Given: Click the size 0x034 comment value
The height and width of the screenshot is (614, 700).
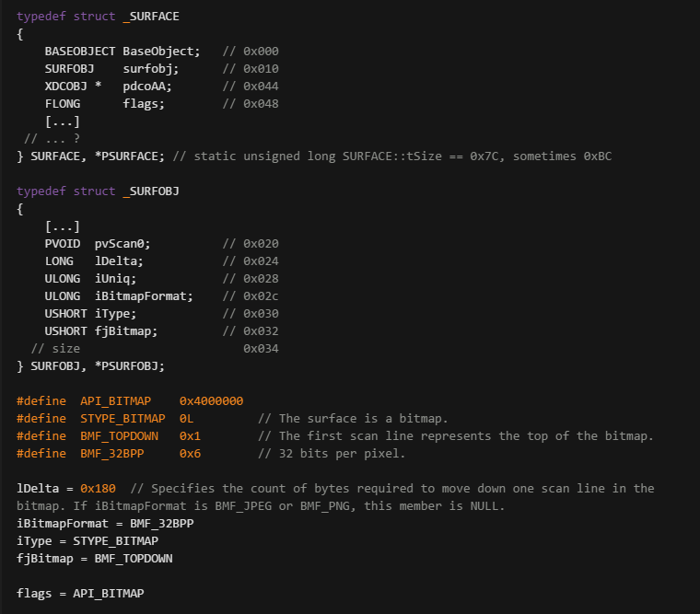Looking at the screenshot, I should click(x=261, y=349).
